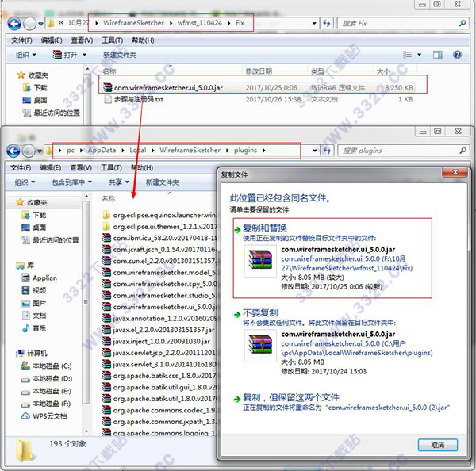The width and height of the screenshot is (476, 471).
Task: Choose 复制，但保留这两个文件 option
Action: tap(341, 402)
